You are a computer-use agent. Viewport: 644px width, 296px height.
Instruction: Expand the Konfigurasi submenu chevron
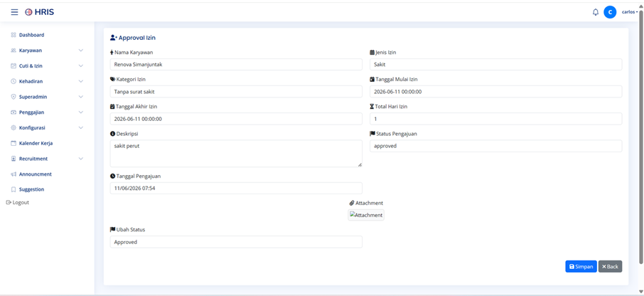tap(81, 128)
